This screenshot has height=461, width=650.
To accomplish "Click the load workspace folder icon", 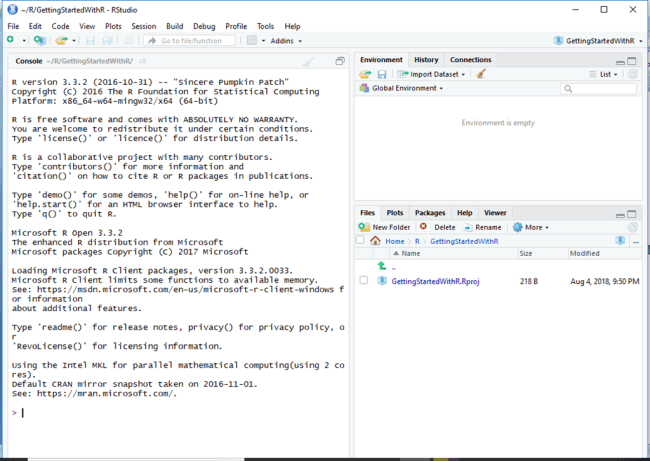I will [x=365, y=74].
